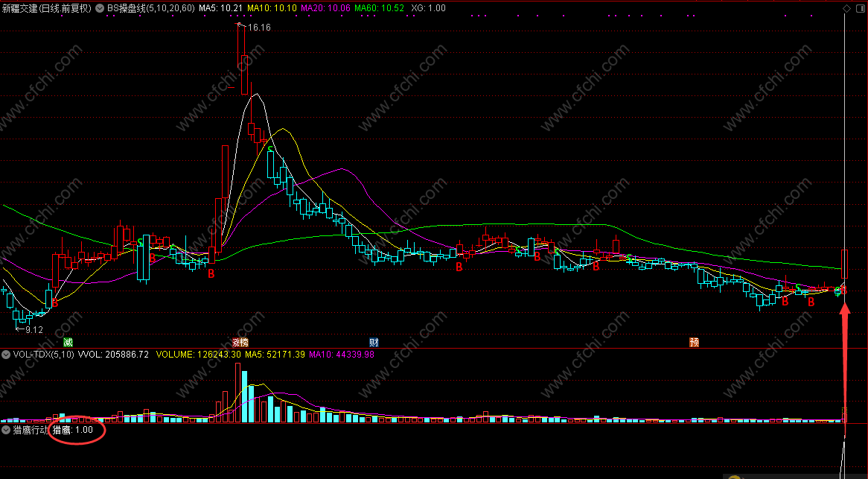868x479 pixels.
Task: Click the orange 预 event marker
Action: [x=695, y=342]
